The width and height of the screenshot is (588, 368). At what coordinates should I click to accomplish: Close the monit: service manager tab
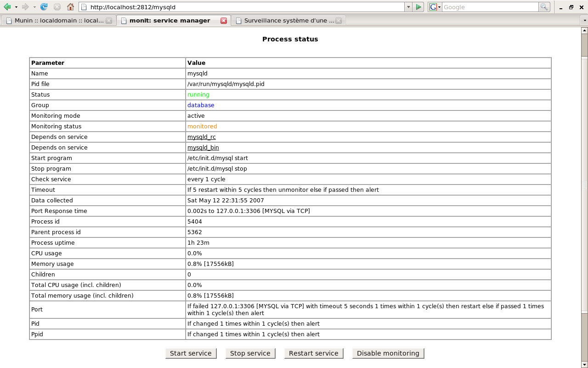(224, 21)
